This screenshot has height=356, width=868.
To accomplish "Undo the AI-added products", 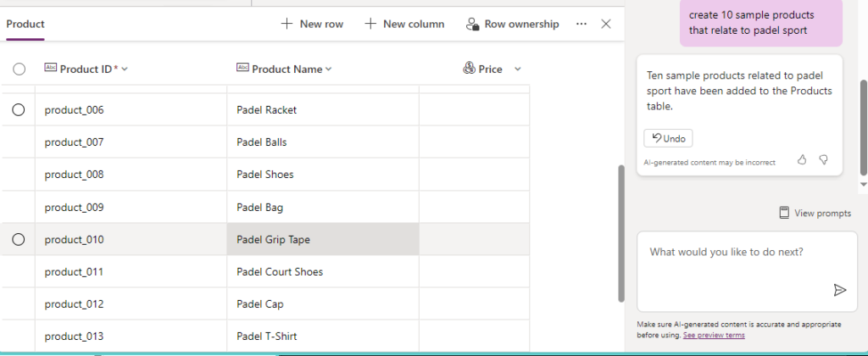I will tap(668, 138).
